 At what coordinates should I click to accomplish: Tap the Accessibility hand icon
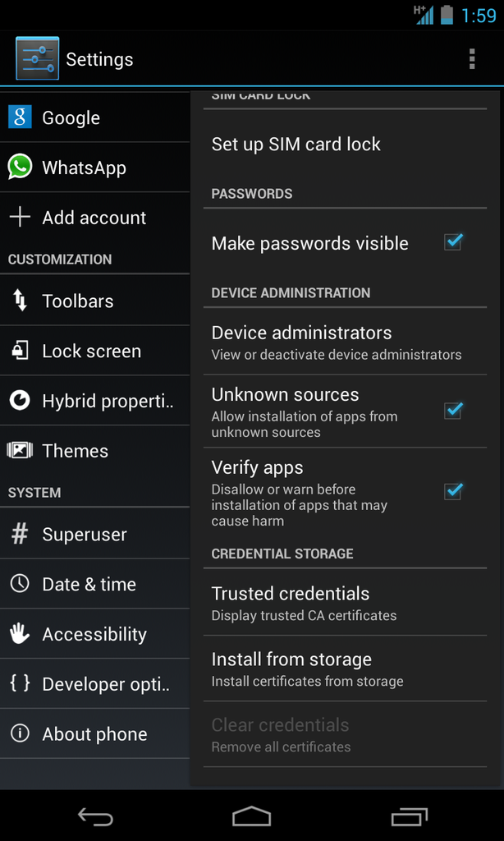[20, 633]
